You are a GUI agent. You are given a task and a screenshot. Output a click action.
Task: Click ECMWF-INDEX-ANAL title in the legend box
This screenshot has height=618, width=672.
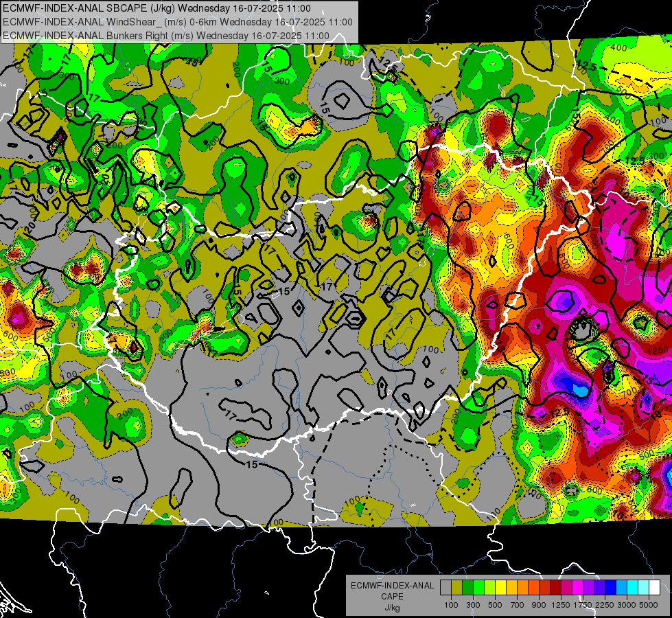tap(393, 586)
